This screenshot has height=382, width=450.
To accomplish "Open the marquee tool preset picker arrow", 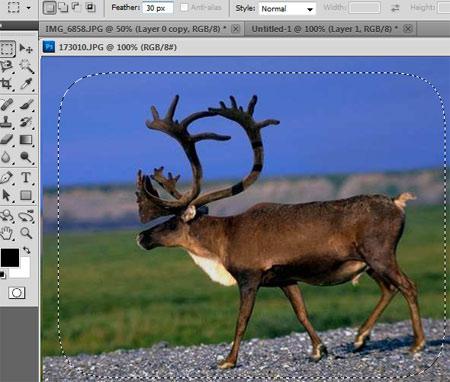I will click(x=29, y=7).
